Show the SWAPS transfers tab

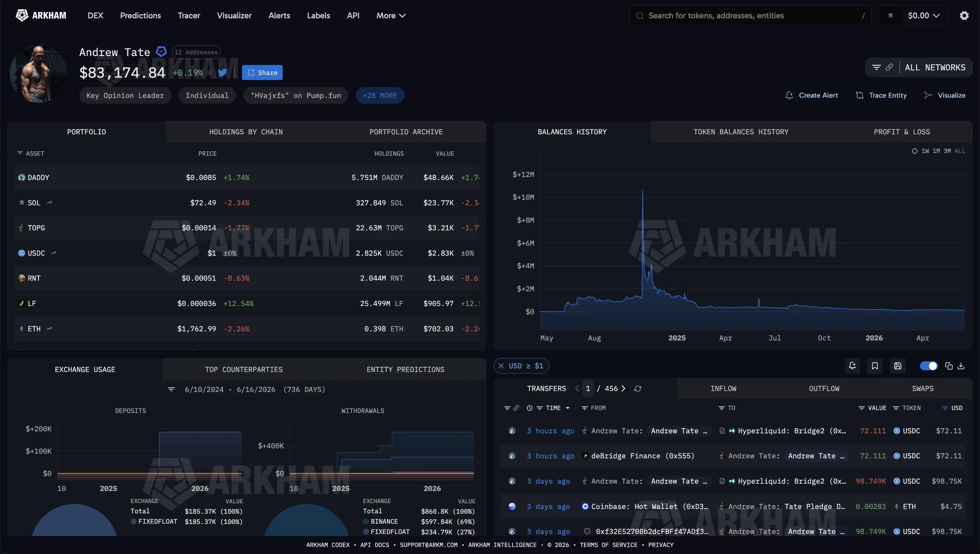click(x=923, y=388)
